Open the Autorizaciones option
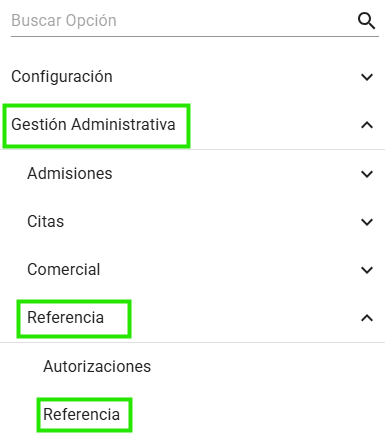This screenshot has width=385, height=433. coord(97,366)
